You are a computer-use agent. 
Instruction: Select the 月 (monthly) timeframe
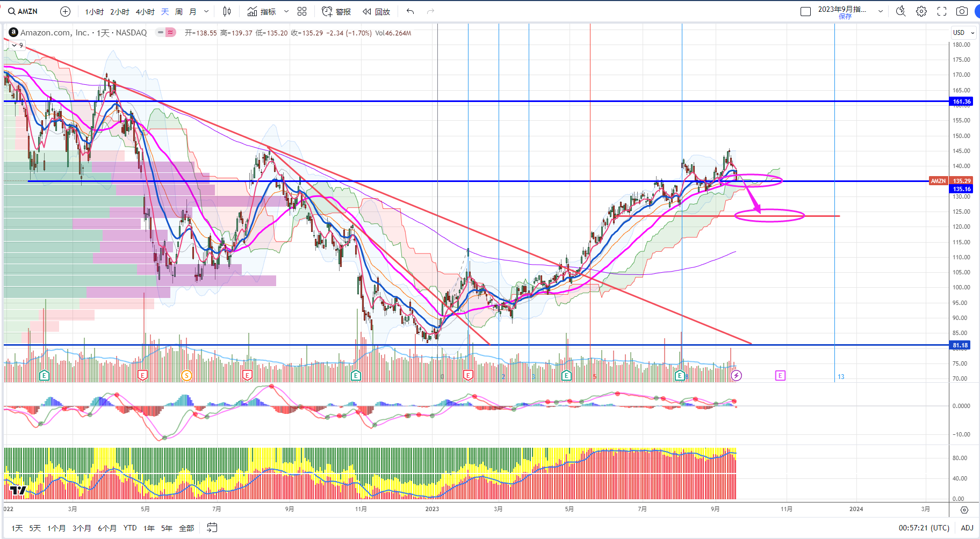click(x=193, y=12)
